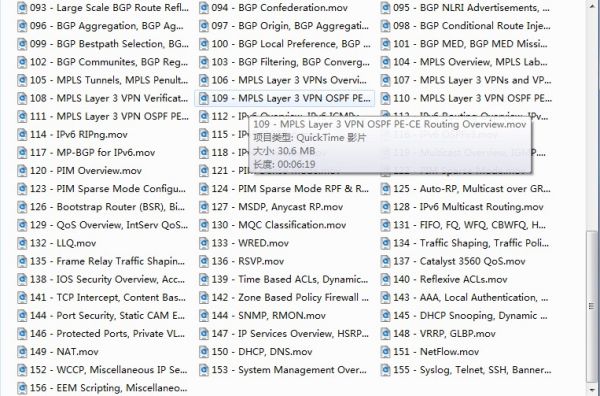Click the icon of 096 - BGP Aggregation
This screenshot has width=600, height=396.
(x=22, y=26)
